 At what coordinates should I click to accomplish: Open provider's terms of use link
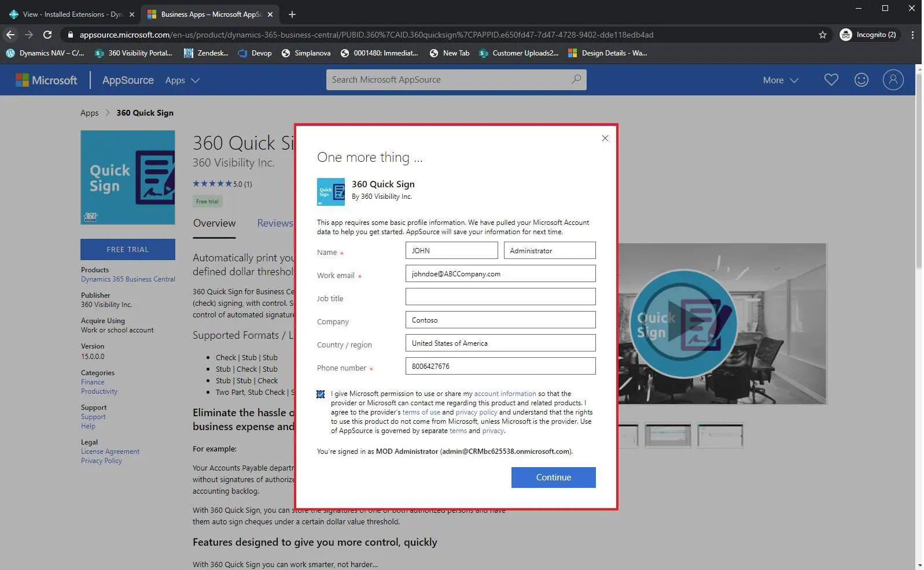(421, 412)
